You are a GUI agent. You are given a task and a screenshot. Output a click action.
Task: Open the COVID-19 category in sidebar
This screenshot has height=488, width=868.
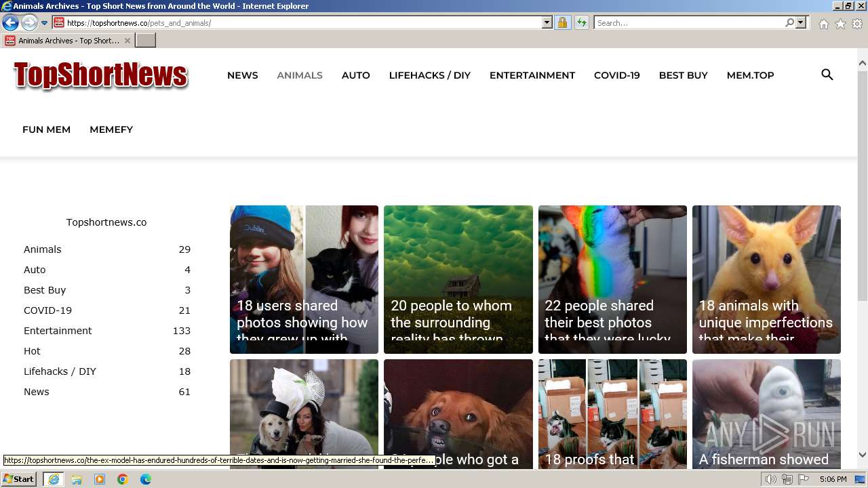tap(47, 310)
